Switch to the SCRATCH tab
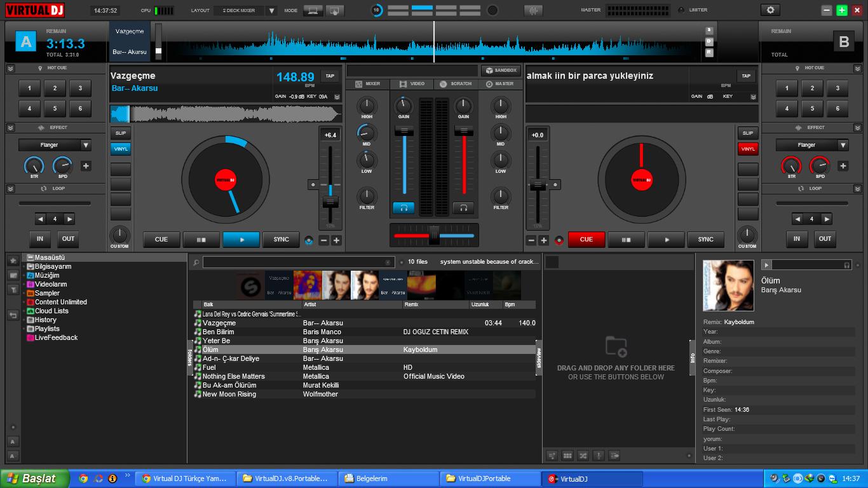This screenshot has height=488, width=868. (456, 84)
